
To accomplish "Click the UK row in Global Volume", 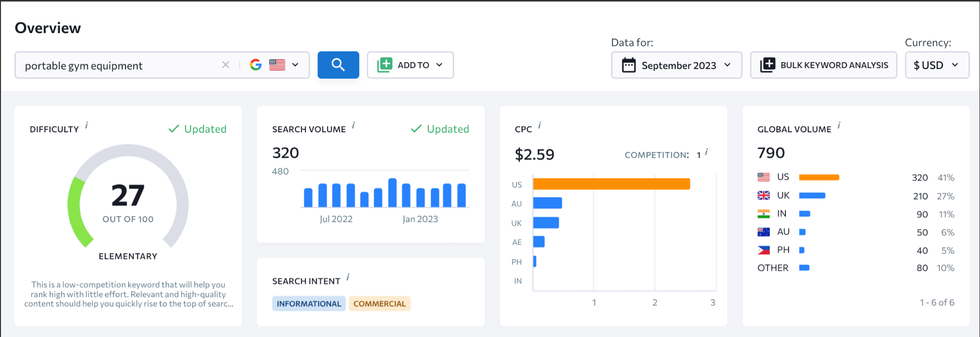I will click(x=856, y=196).
